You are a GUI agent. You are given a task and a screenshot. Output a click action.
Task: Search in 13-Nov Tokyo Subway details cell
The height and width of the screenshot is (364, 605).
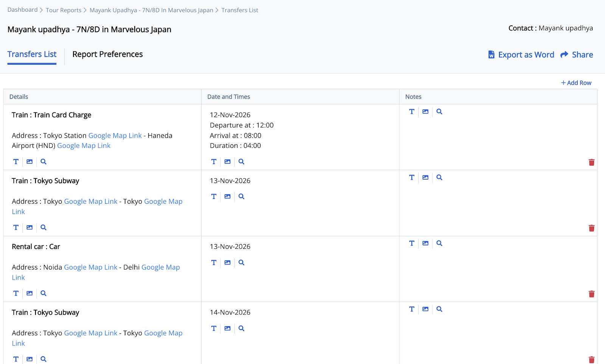(43, 228)
